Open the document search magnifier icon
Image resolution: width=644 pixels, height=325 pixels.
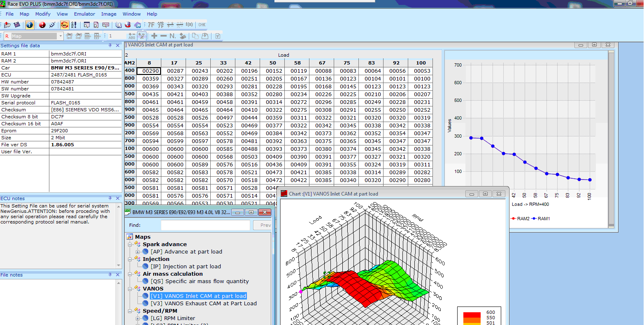click(96, 25)
